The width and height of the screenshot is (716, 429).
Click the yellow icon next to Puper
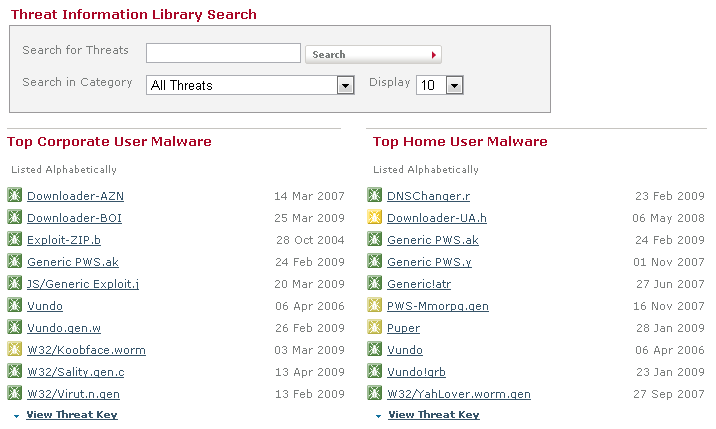pos(375,328)
